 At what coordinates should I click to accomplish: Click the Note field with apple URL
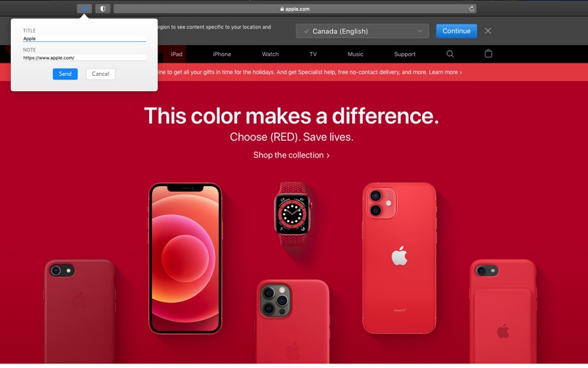(85, 58)
